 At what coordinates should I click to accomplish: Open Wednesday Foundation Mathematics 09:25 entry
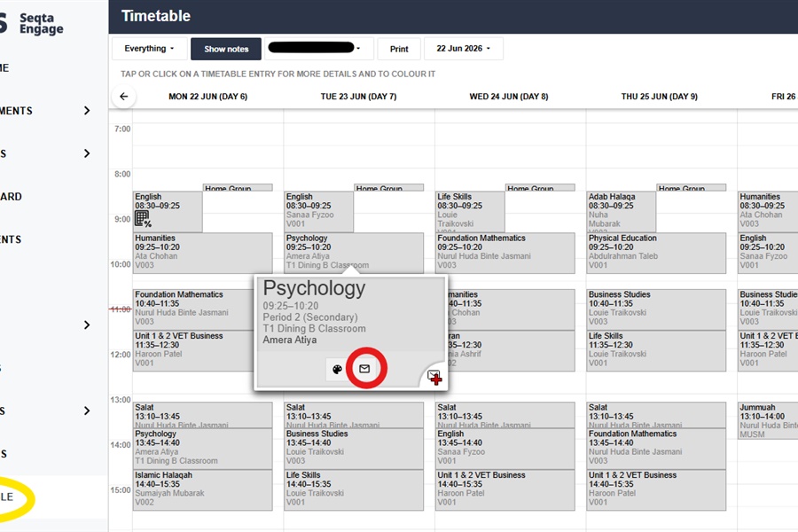point(505,253)
